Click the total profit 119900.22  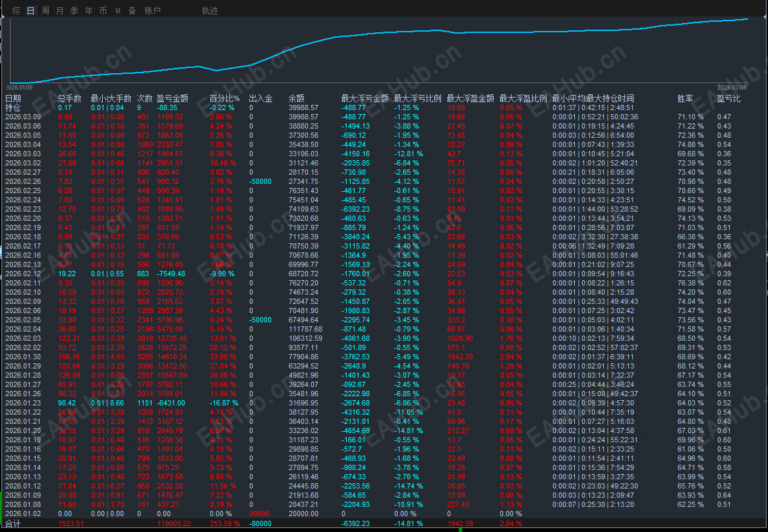coord(174,523)
